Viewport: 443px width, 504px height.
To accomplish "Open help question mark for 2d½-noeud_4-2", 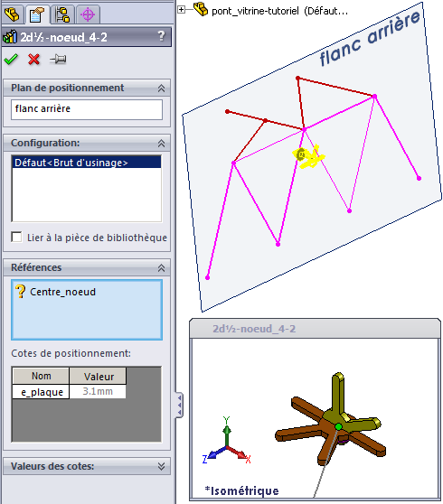I will pos(161,36).
